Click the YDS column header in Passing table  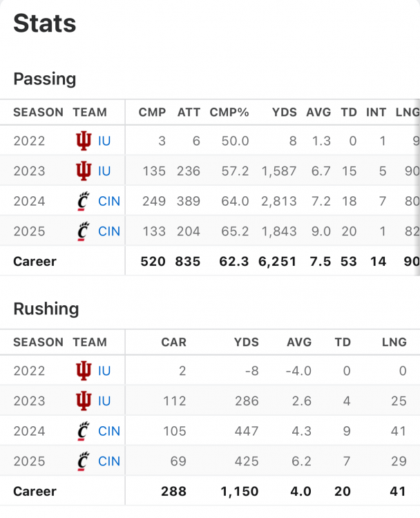point(284,112)
